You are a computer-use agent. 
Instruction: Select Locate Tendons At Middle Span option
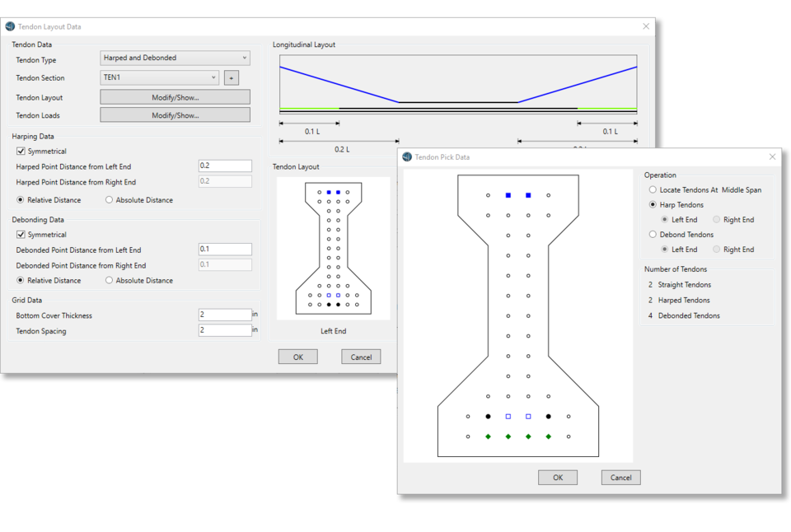click(653, 190)
